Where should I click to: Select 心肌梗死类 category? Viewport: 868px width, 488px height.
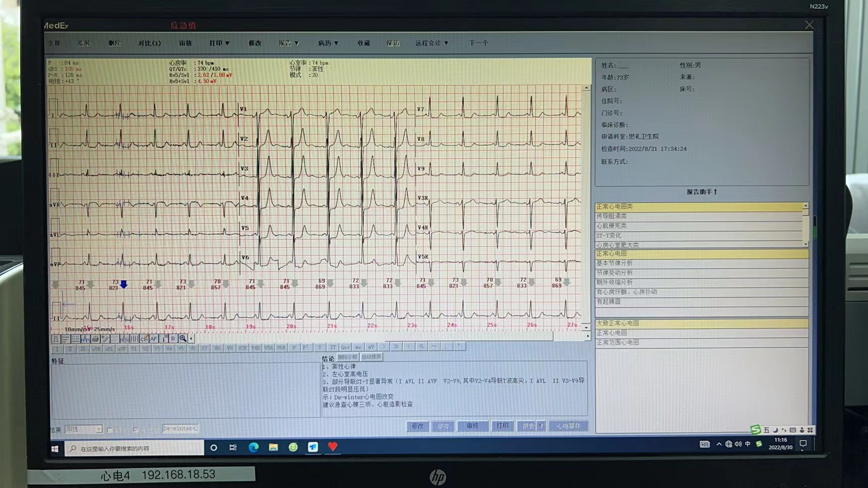coord(699,226)
